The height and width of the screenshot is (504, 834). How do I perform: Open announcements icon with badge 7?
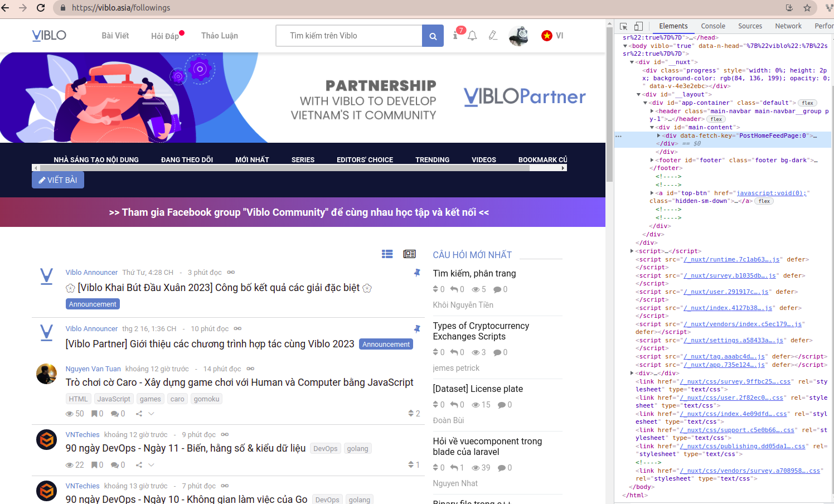pos(457,35)
